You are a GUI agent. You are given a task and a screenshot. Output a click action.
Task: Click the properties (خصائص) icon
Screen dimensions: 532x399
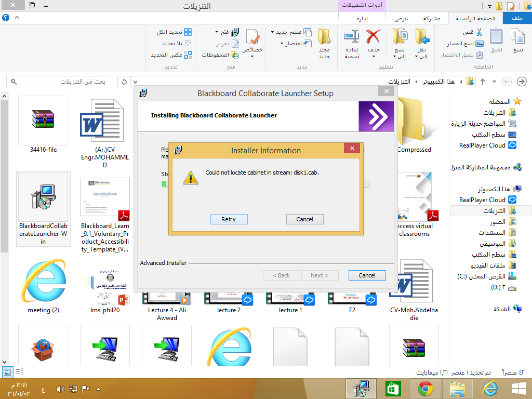(x=252, y=37)
